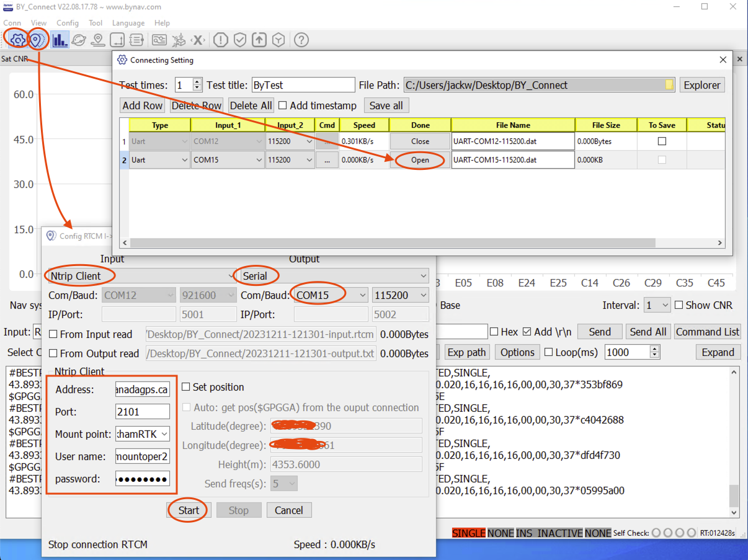Click the map position marker icon
This screenshot has width=748, height=560.
click(98, 39)
